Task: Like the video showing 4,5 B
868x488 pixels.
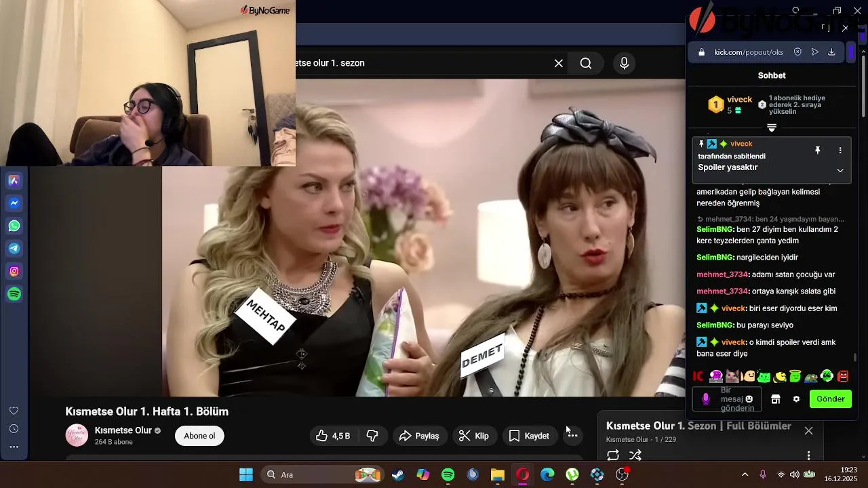Action: [332, 436]
